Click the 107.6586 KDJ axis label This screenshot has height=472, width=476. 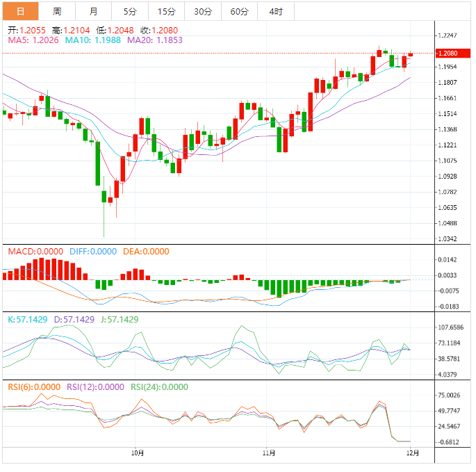coord(450,327)
